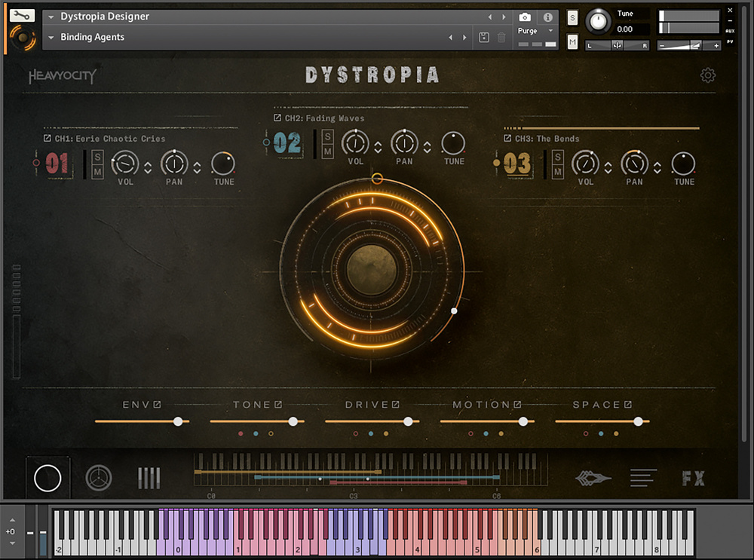The width and height of the screenshot is (754, 560).
Task: Mute channel 02 with its M button
Action: coord(328,151)
